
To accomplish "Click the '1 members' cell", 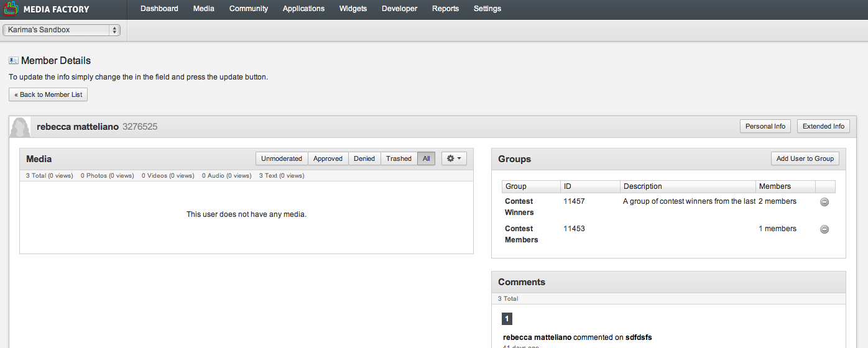I will 777,229.
